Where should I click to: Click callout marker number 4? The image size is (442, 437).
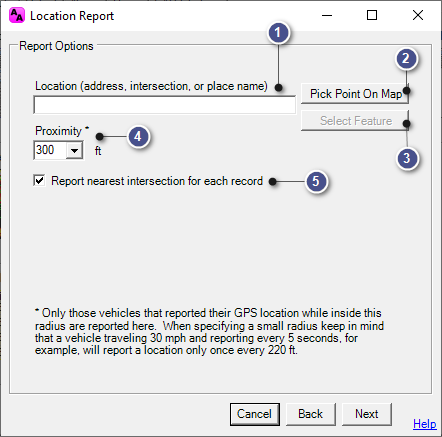(138, 137)
